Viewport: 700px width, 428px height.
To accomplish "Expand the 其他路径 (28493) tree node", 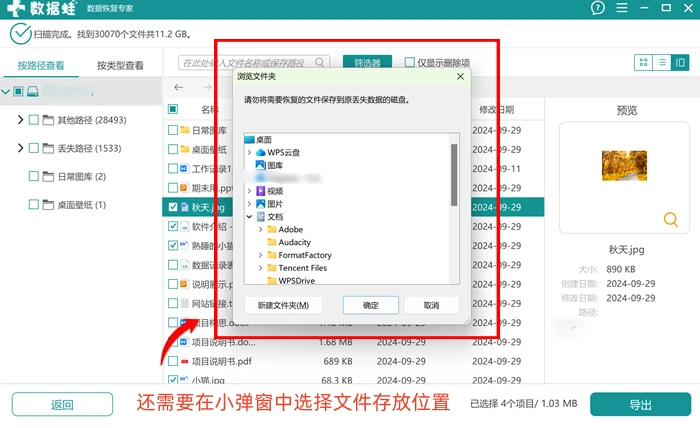I will click(20, 120).
